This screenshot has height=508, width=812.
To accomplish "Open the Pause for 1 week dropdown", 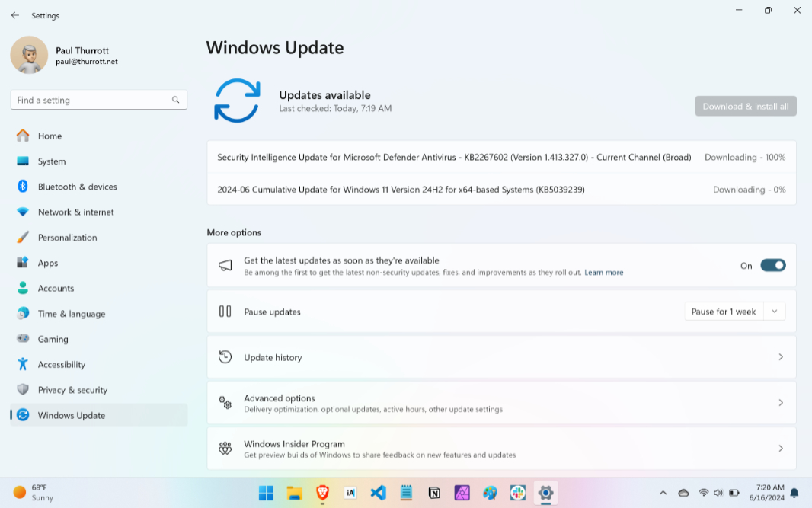I will pos(774,311).
